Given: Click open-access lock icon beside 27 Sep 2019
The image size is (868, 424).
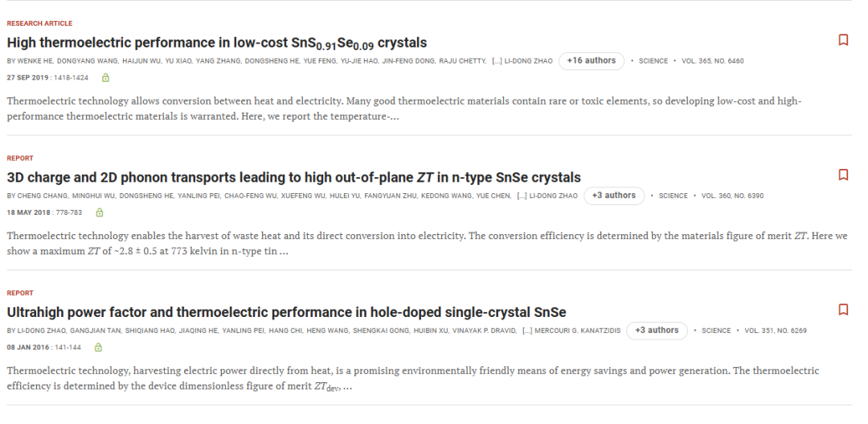Looking at the screenshot, I should coord(106,77).
